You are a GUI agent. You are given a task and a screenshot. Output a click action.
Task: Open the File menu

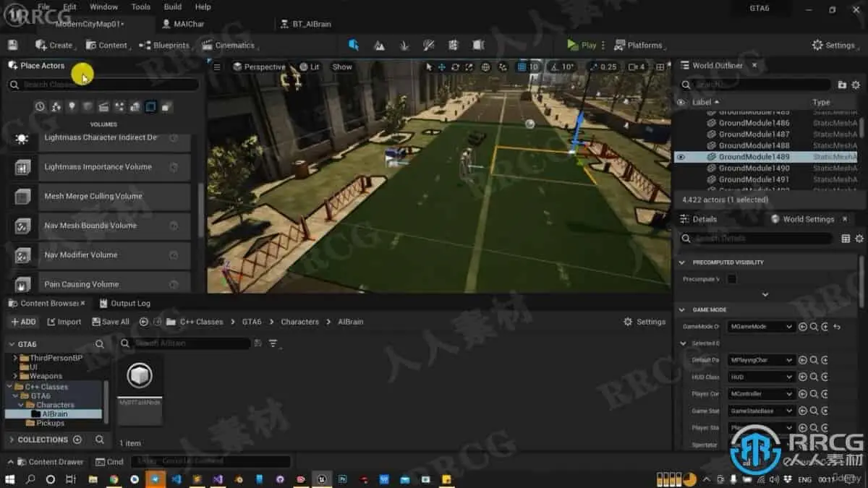[44, 7]
